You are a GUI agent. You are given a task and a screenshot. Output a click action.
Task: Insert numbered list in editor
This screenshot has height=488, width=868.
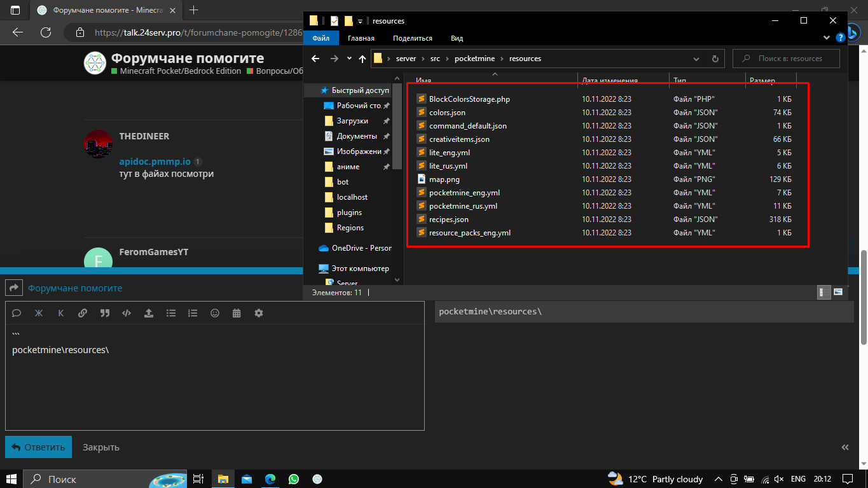[x=193, y=313]
